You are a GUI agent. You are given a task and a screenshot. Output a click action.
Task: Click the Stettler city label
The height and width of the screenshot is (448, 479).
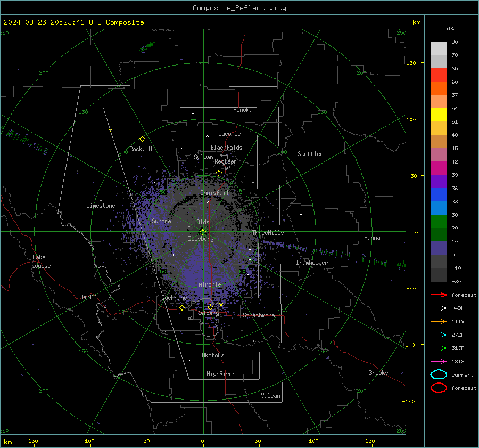click(310, 154)
